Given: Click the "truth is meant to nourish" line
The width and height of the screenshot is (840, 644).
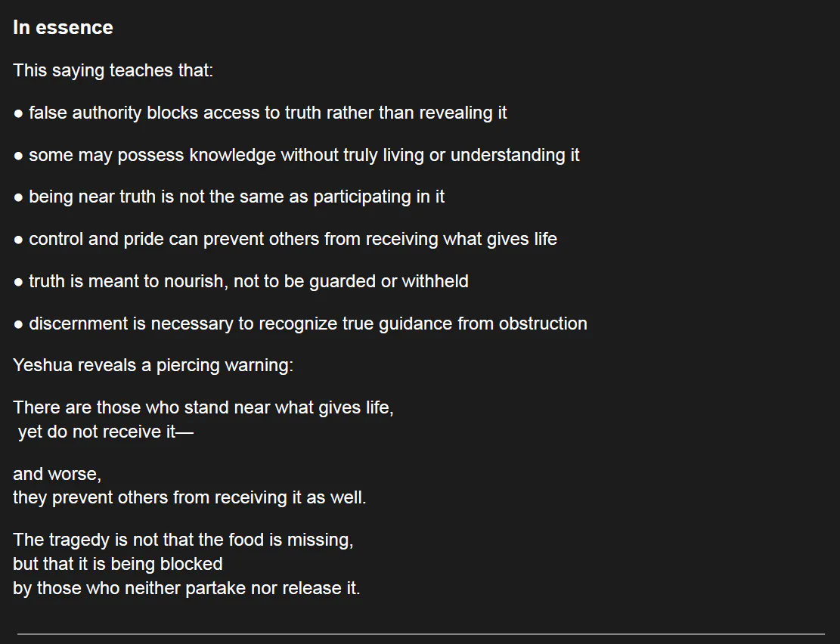Looking at the screenshot, I should point(248,282).
